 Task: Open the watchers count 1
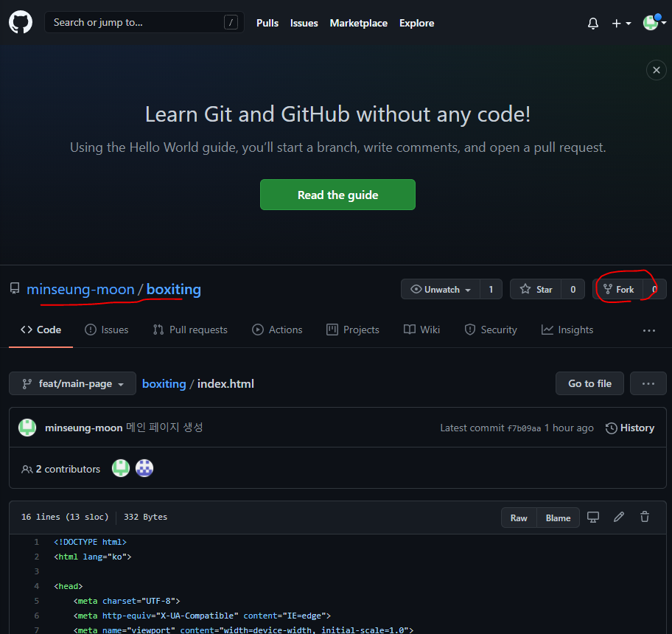[x=491, y=289]
